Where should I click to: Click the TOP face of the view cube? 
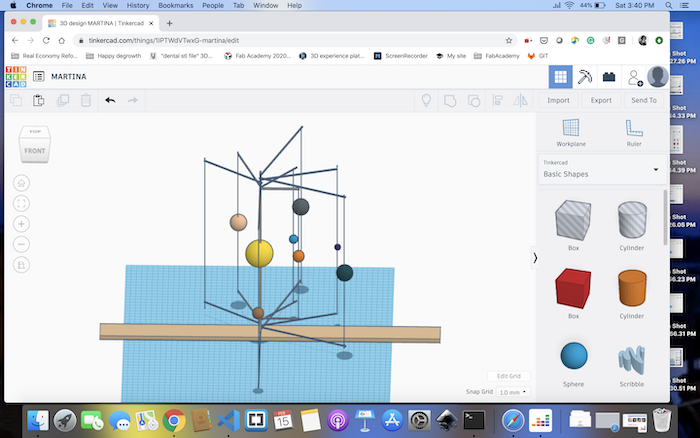coord(35,132)
